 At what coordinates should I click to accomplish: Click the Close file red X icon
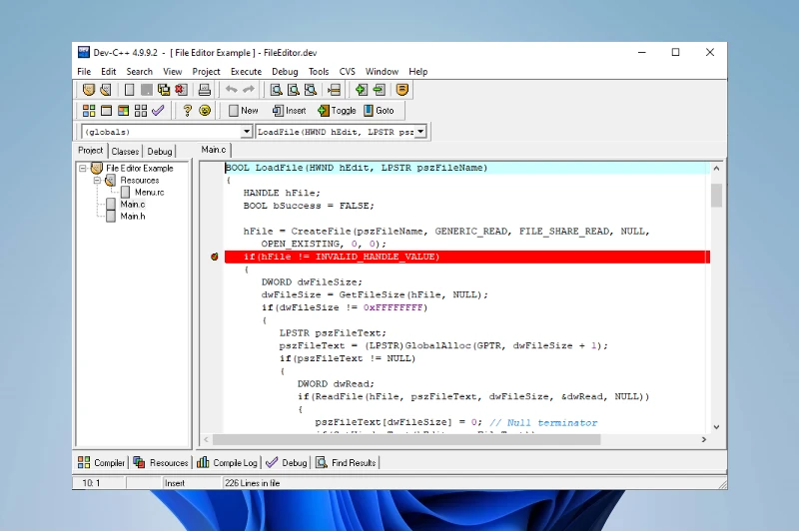(181, 90)
